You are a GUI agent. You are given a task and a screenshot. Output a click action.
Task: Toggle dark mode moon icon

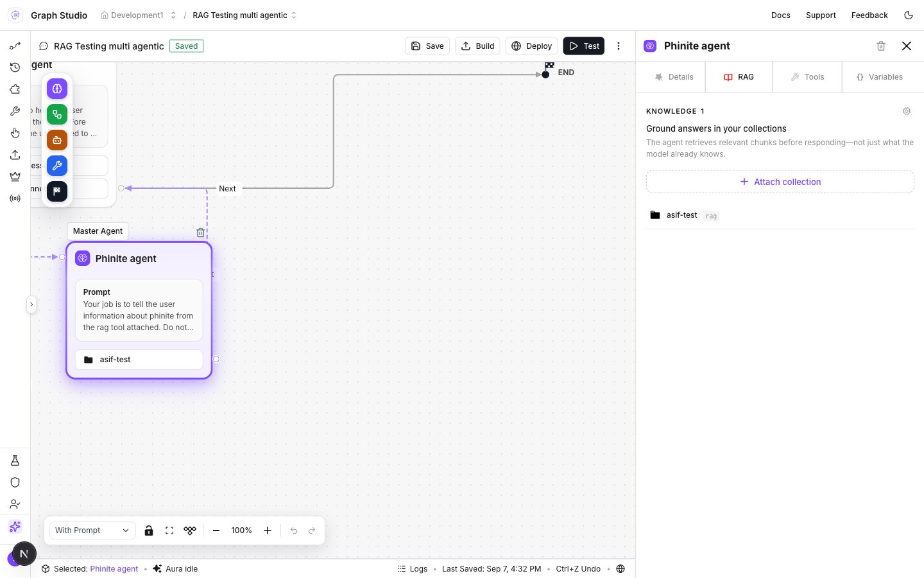click(x=909, y=15)
